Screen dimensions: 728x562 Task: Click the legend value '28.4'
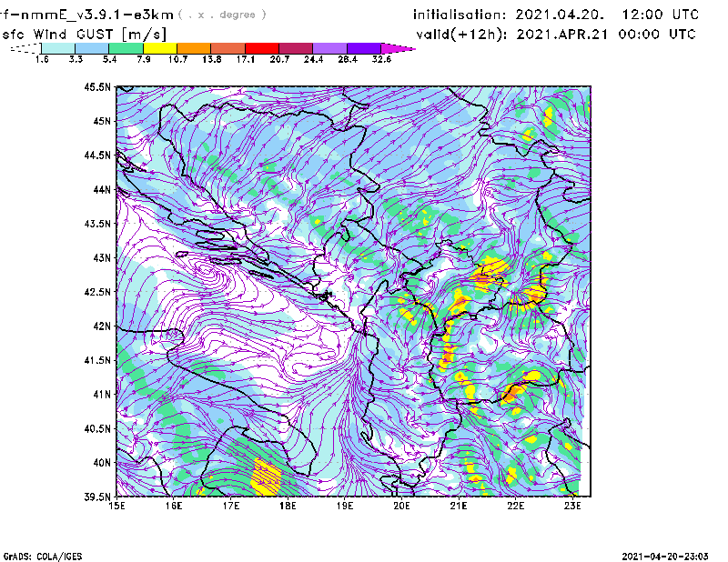pyautogui.click(x=348, y=59)
